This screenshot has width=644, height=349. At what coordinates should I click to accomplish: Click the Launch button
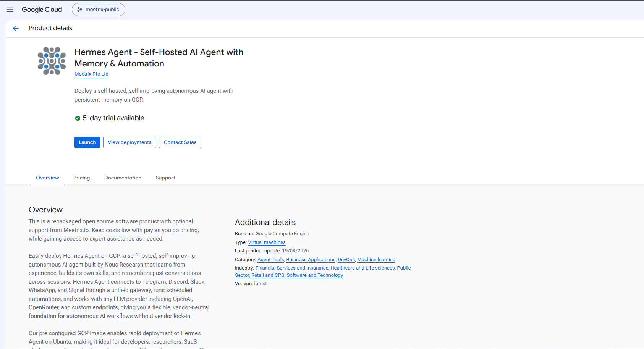87,142
